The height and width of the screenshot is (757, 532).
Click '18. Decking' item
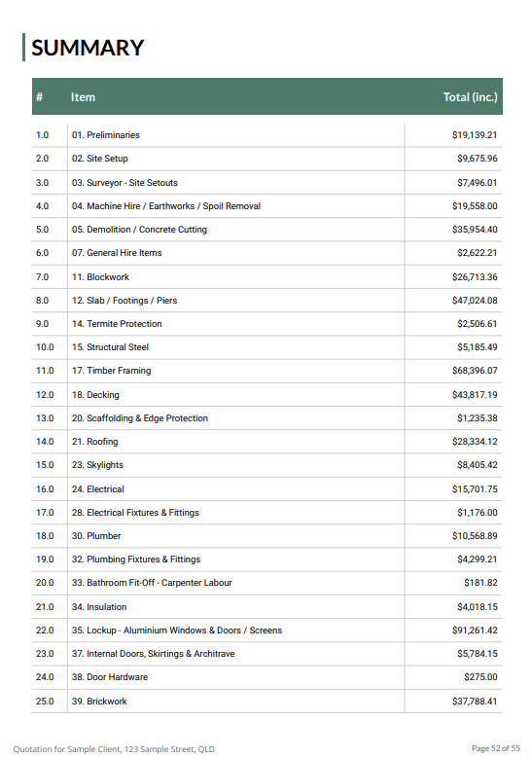95,395
